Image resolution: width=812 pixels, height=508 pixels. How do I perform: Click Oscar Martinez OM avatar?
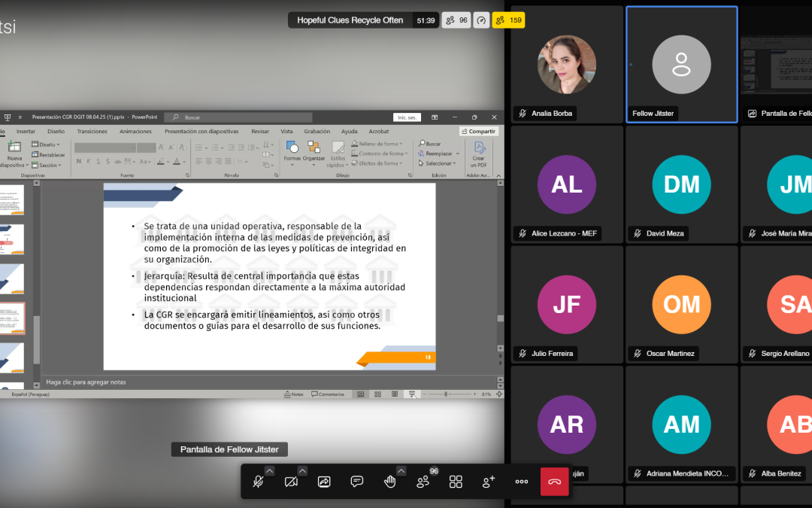pos(681,305)
